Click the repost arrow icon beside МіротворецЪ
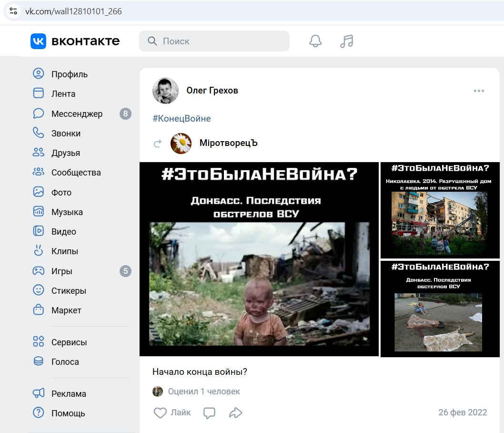The width and height of the screenshot is (504, 433). click(x=158, y=144)
